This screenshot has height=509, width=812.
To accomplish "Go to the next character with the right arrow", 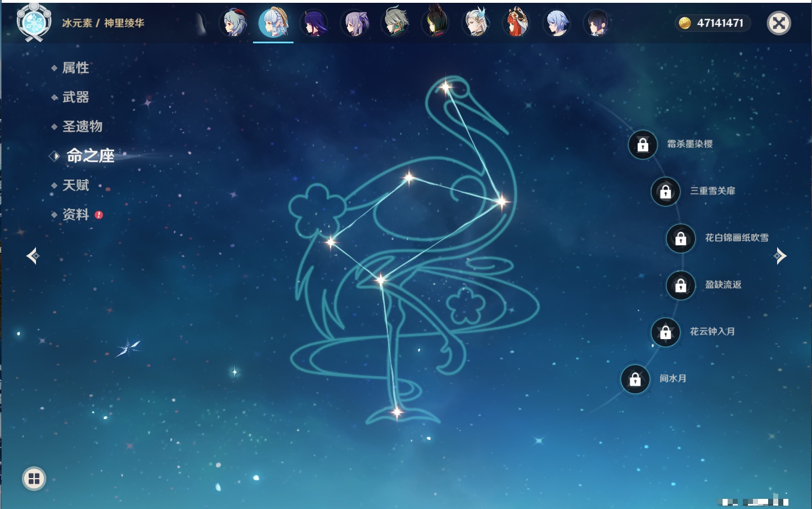I will pos(780,256).
